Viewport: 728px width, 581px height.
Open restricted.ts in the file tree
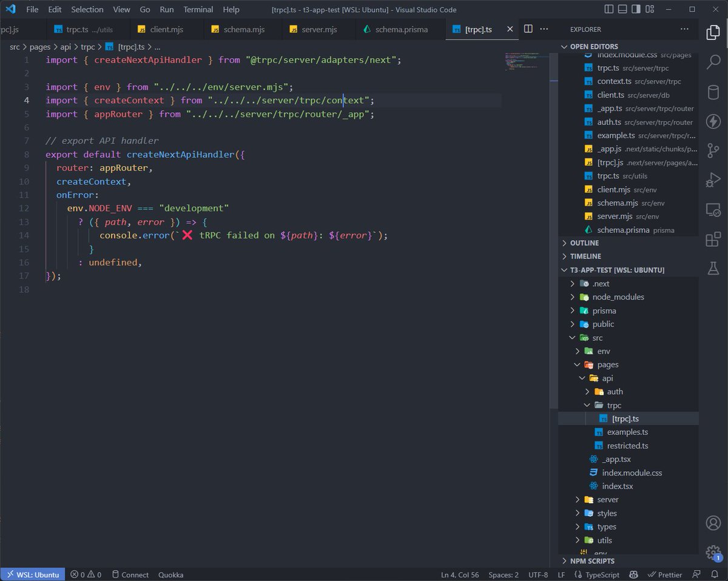[x=628, y=446]
